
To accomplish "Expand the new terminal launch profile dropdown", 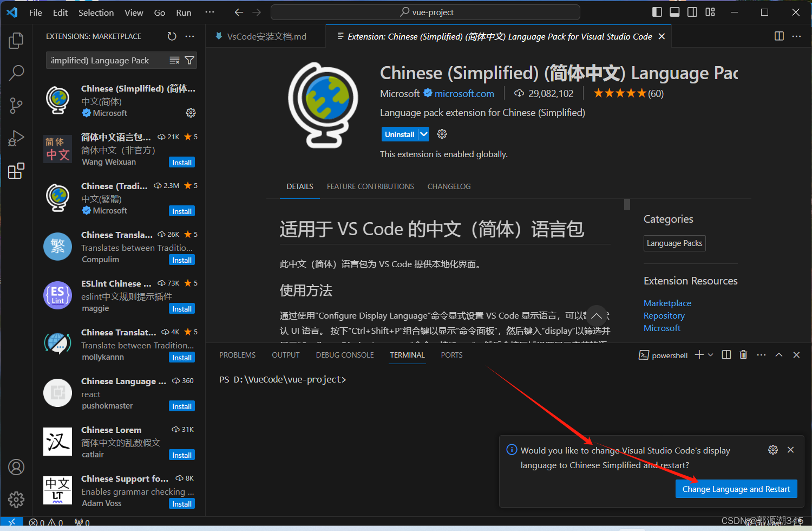I will pyautogui.click(x=711, y=355).
